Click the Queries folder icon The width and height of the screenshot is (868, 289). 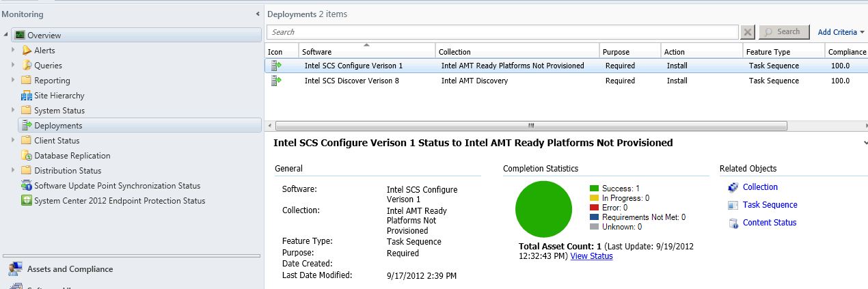(x=27, y=66)
